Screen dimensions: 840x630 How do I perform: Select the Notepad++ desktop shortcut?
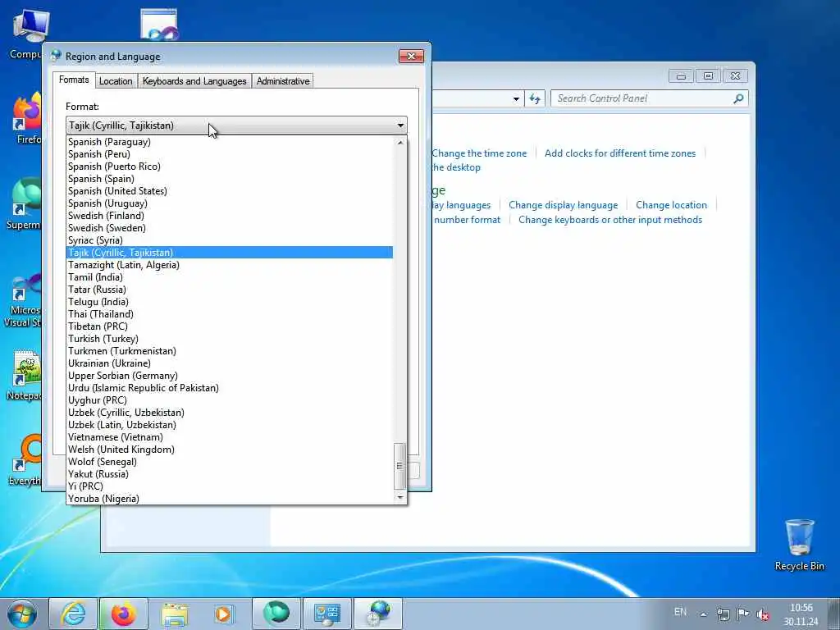coord(25,375)
